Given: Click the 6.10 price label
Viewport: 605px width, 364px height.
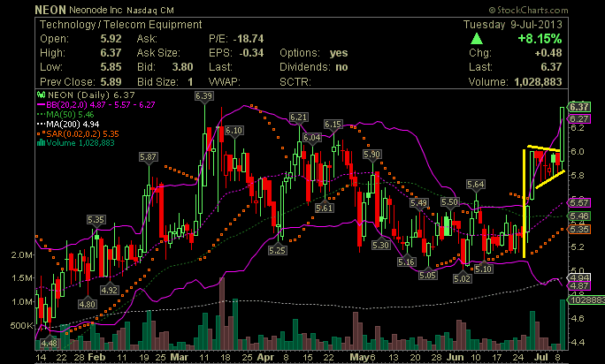Looking at the screenshot, I should [x=234, y=131].
